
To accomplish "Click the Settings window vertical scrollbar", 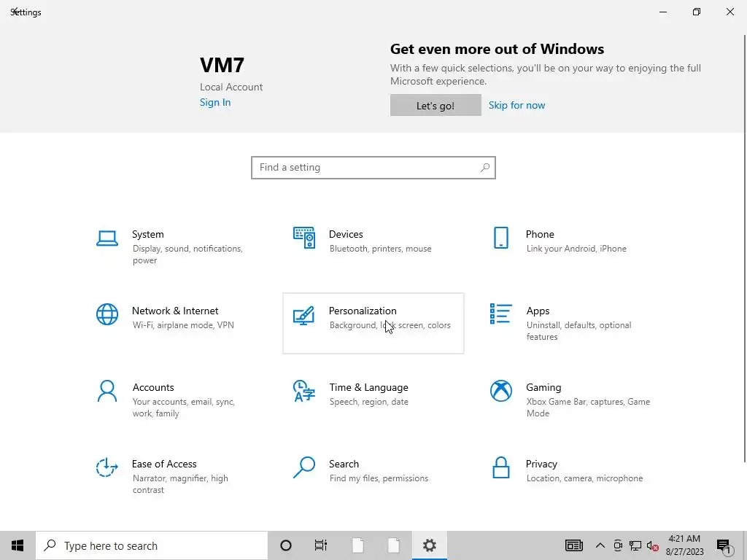I will point(744,248).
